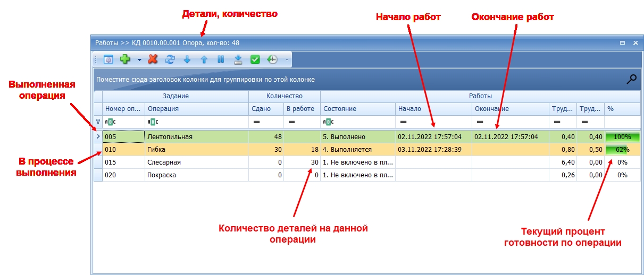Click the В работе value 30 in Слесарная row

pos(302,162)
